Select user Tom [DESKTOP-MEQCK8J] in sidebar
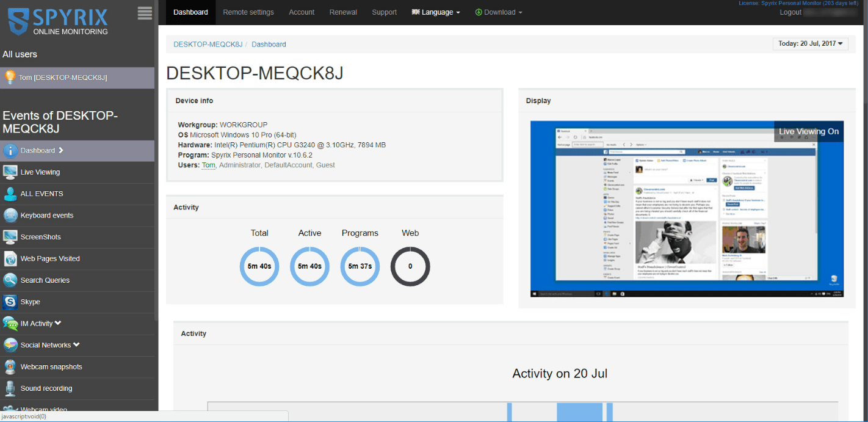 62,78
